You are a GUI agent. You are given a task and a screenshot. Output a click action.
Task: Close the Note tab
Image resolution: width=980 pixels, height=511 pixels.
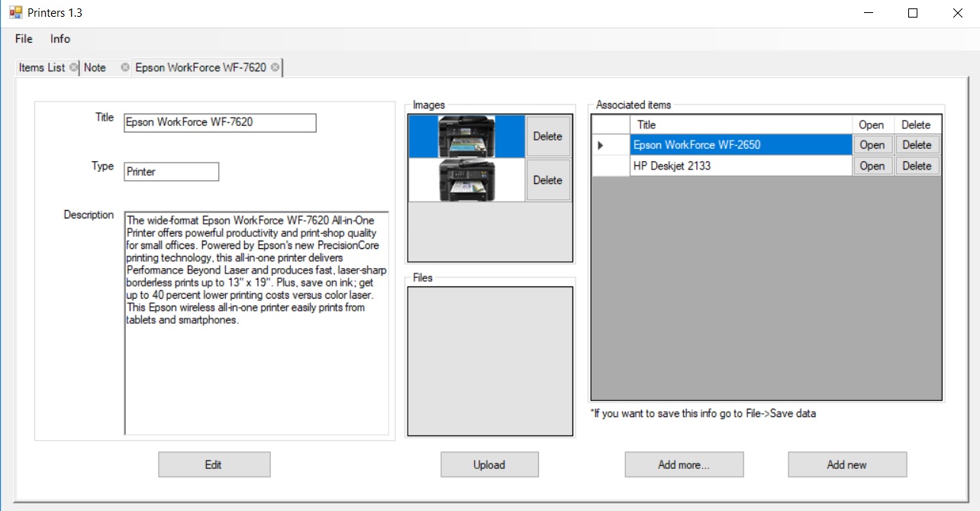(x=125, y=67)
